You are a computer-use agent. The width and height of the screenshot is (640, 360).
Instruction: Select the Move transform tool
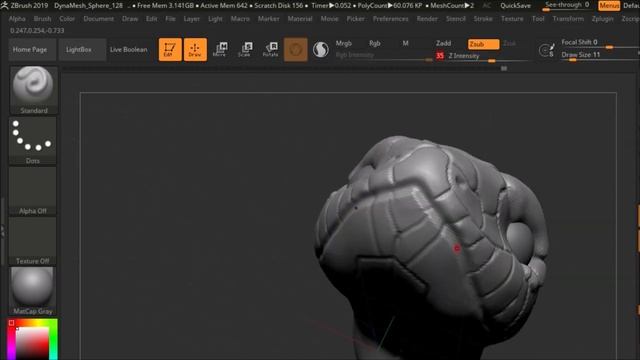220,49
